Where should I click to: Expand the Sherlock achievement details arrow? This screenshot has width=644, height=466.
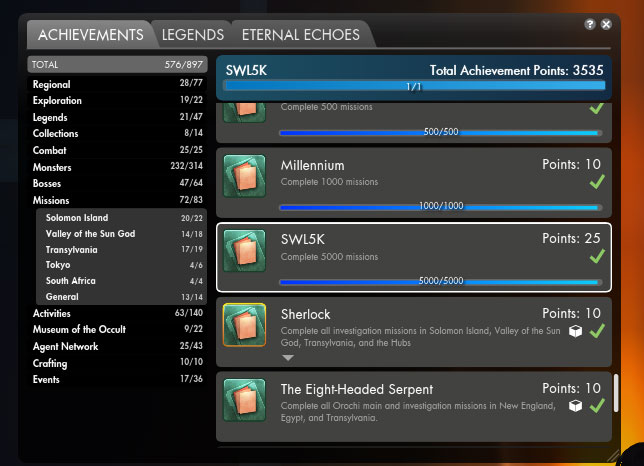point(288,358)
